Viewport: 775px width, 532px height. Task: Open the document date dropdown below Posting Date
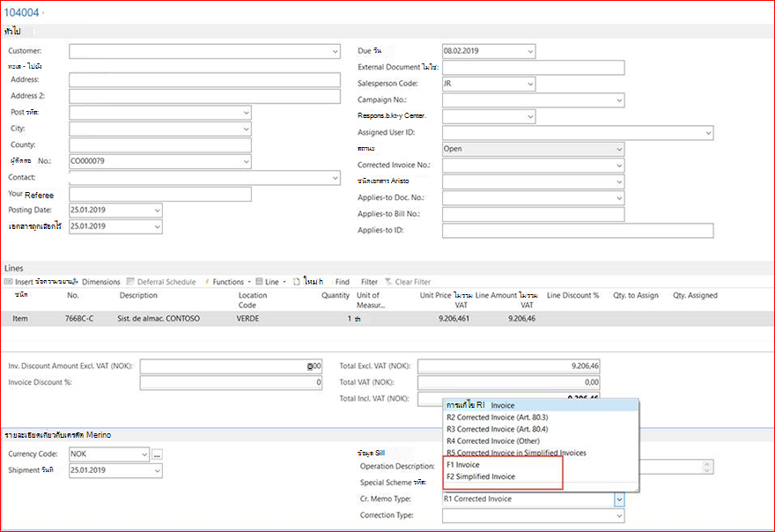click(157, 227)
